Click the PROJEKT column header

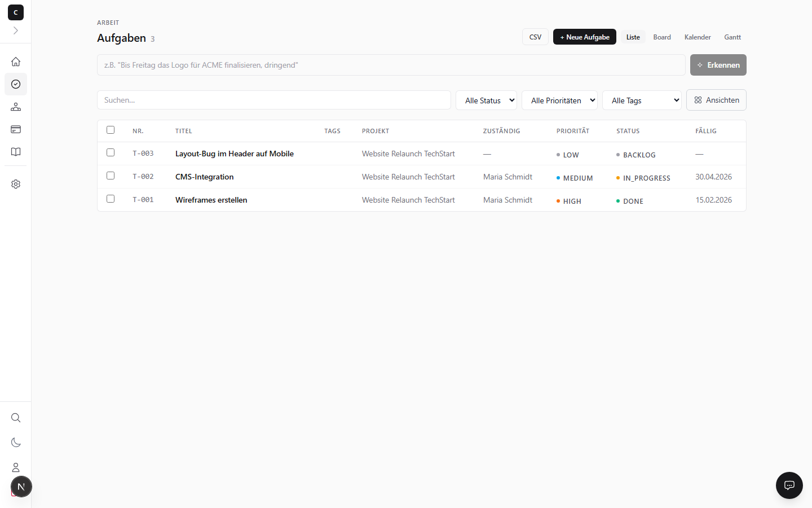click(x=376, y=131)
